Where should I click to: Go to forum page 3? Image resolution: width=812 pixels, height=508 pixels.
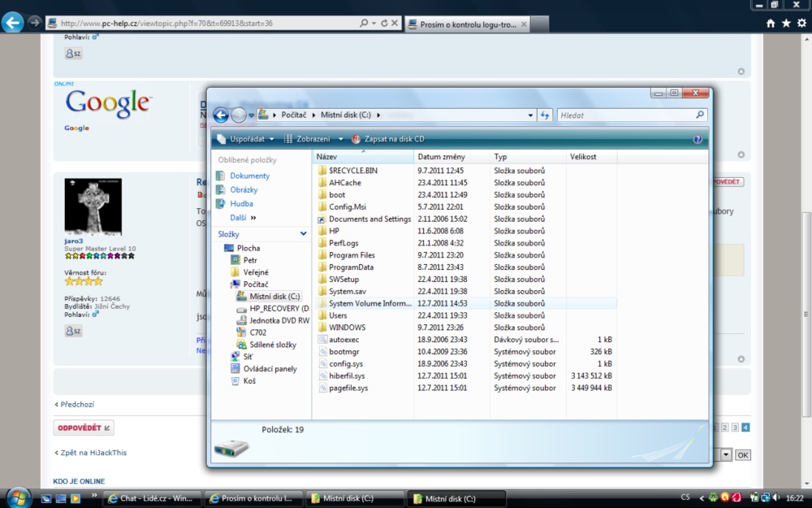(x=735, y=428)
